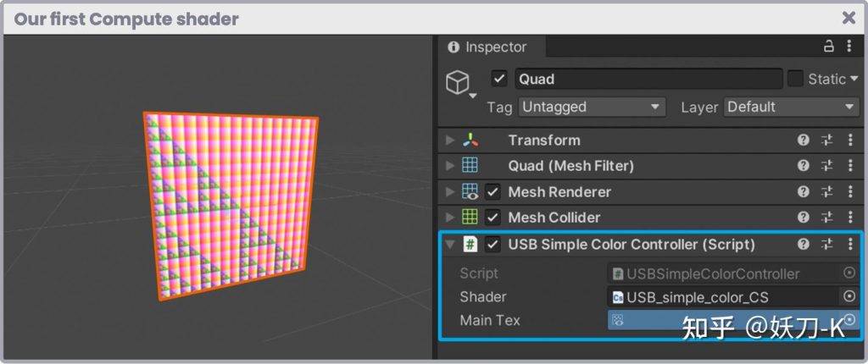This screenshot has width=868, height=364.
Task: Open Mesh Collider options menu
Action: tap(850, 218)
